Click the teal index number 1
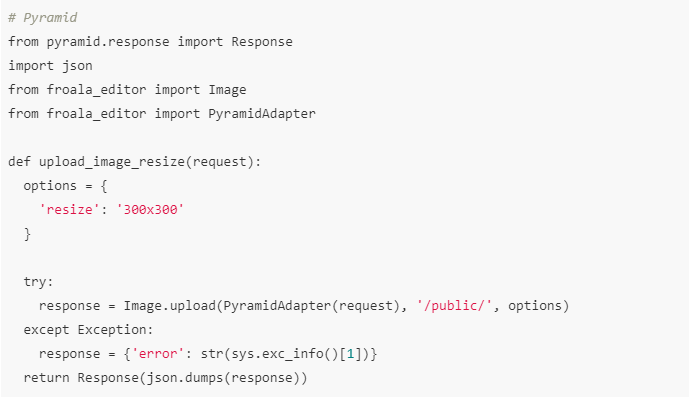689x397 pixels. click(x=350, y=353)
